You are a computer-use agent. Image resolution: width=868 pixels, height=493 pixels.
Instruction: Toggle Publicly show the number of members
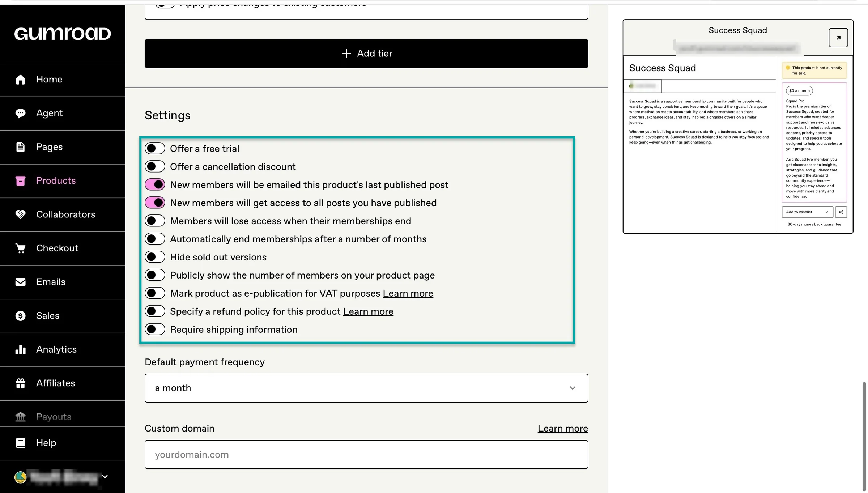point(155,275)
